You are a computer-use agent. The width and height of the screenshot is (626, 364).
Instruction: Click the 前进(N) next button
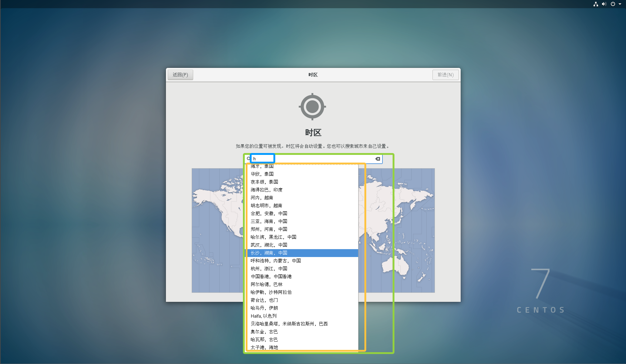[x=445, y=75]
